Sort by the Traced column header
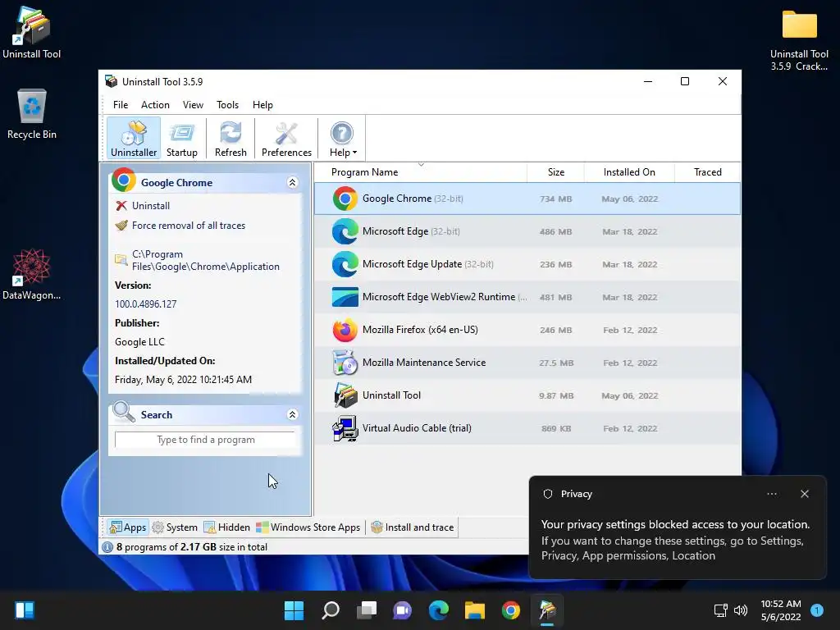840x630 pixels. 708,172
